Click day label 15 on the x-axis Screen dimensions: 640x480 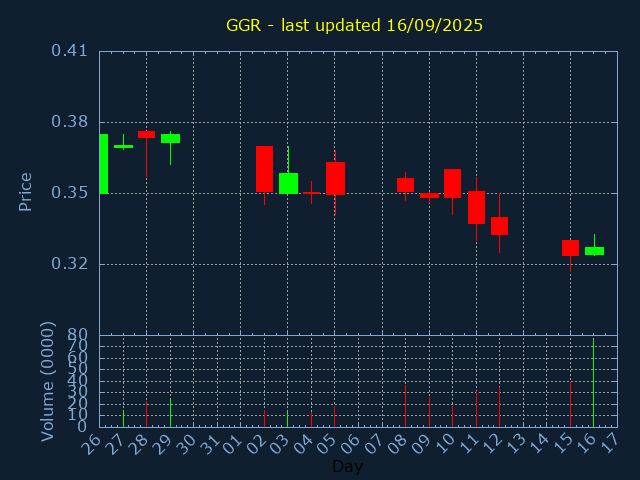562,444
